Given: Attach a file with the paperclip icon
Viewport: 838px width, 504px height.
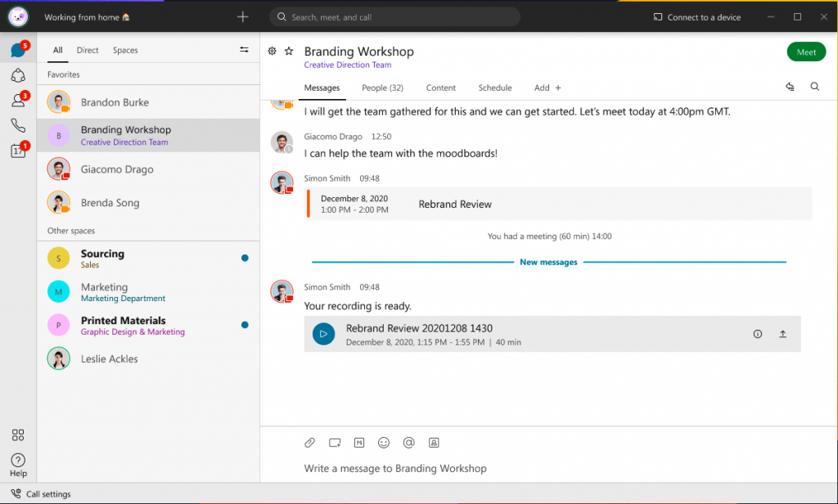Looking at the screenshot, I should [309, 442].
